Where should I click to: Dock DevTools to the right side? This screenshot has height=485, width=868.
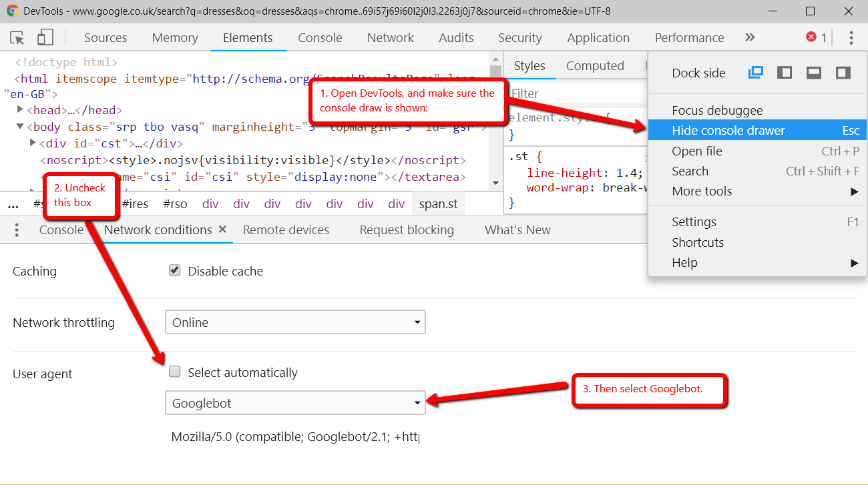843,73
